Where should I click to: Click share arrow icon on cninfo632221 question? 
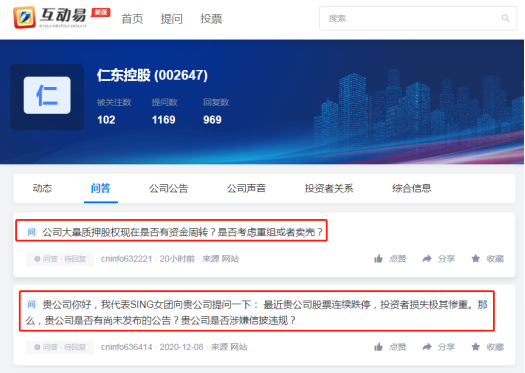tap(427, 258)
